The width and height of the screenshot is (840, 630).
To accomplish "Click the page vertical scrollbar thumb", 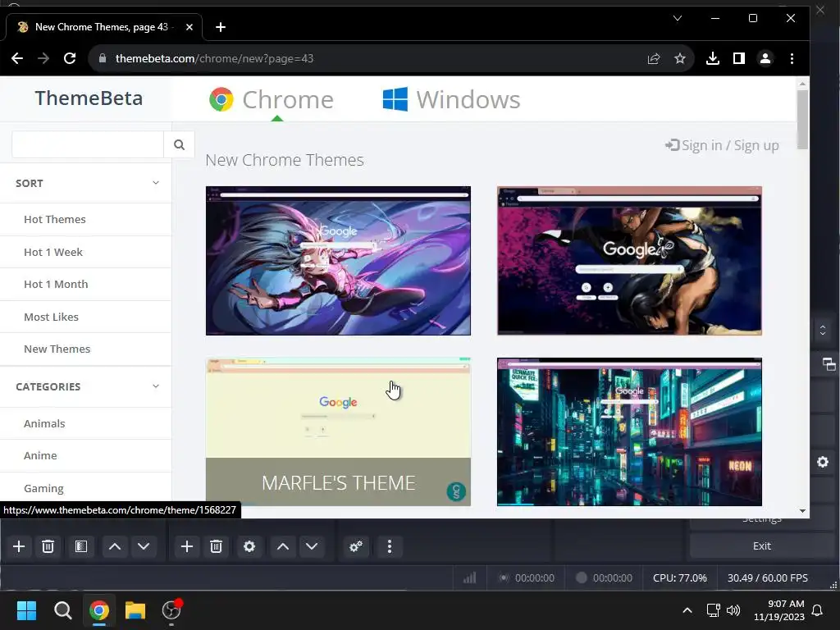I will click(x=802, y=120).
